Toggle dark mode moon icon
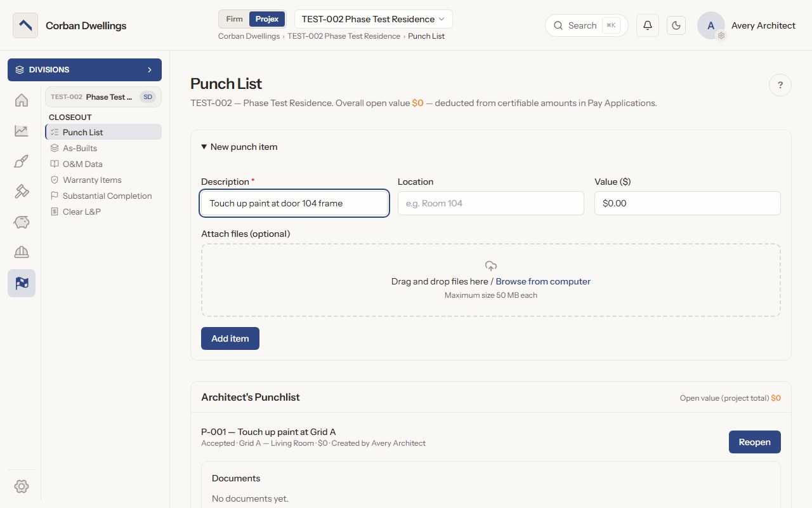This screenshot has height=508, width=812. (676, 25)
